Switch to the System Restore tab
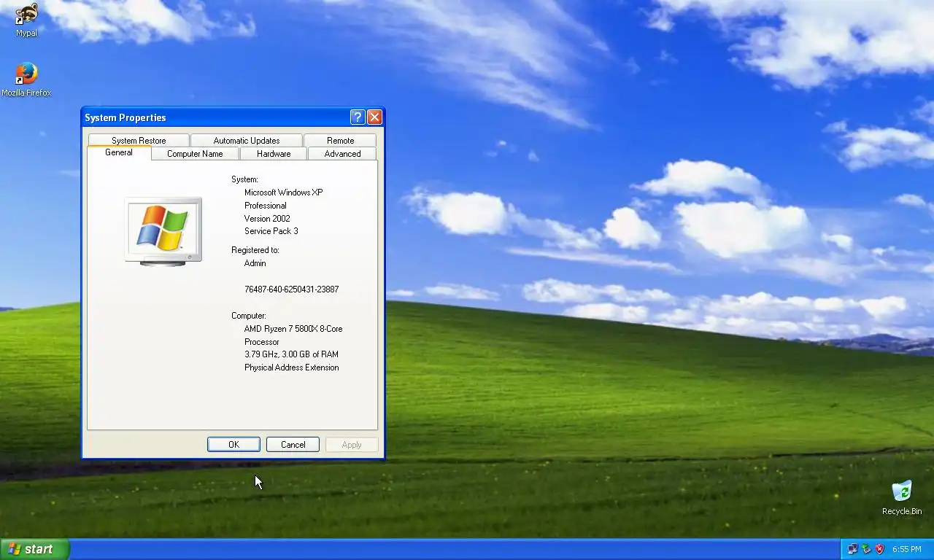The width and height of the screenshot is (934, 560). pyautogui.click(x=139, y=140)
